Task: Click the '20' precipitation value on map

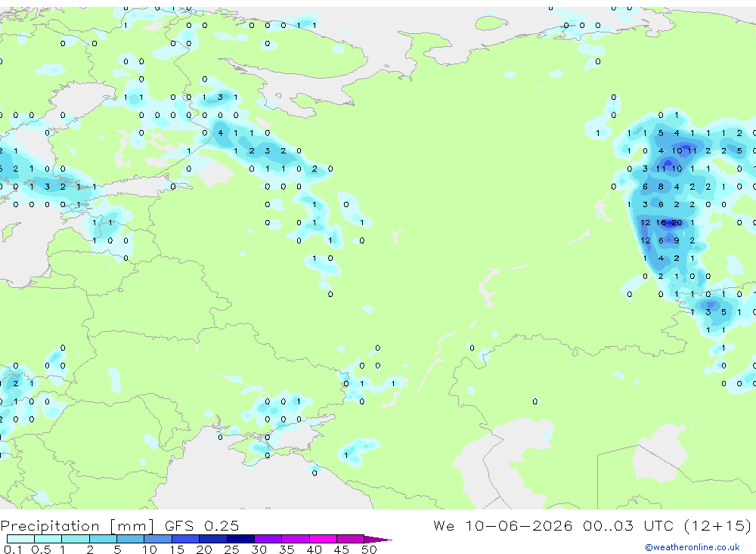Action: 677,223
